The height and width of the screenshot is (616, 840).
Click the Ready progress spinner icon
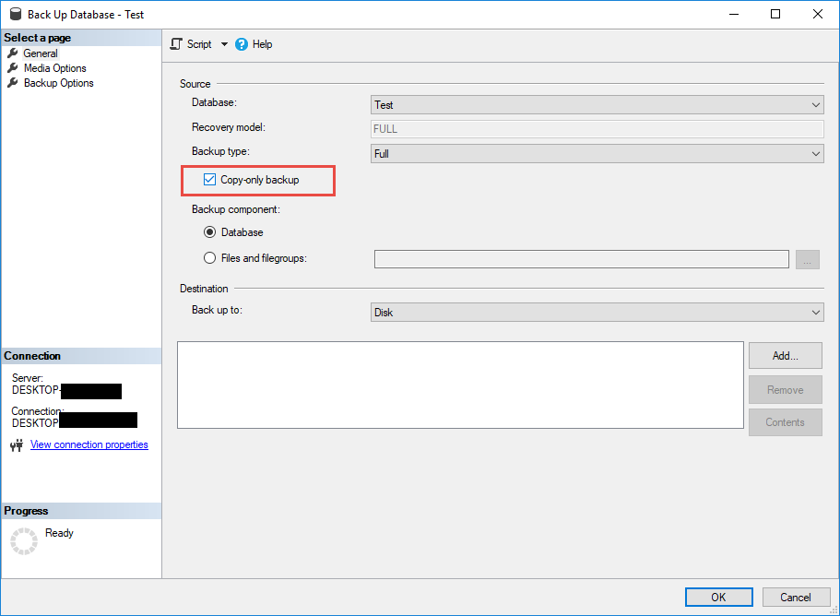click(x=24, y=541)
